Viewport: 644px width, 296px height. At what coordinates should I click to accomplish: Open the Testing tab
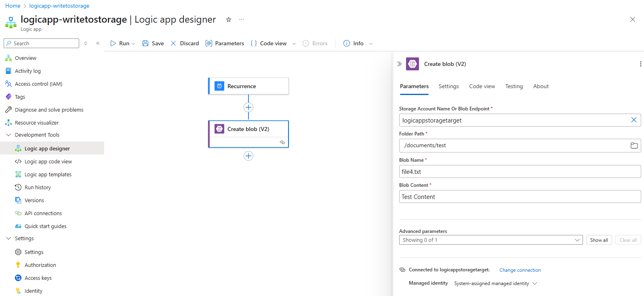coord(514,86)
